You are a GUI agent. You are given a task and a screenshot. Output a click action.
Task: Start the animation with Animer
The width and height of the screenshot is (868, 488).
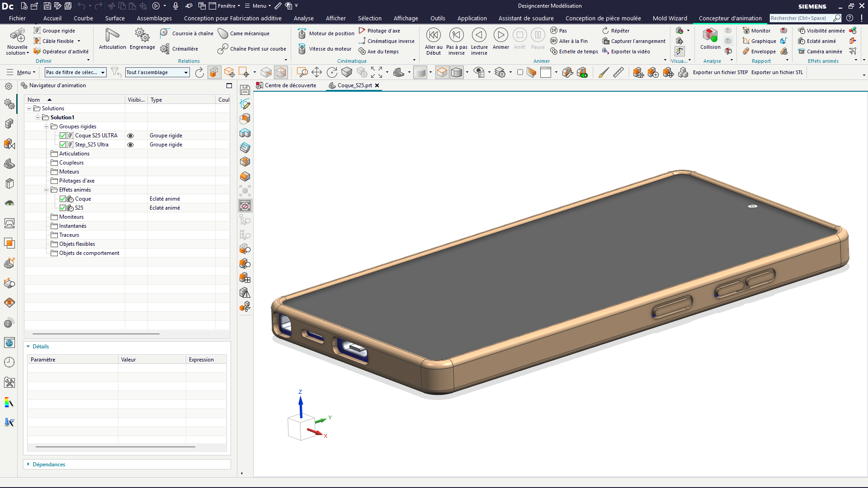coord(500,39)
